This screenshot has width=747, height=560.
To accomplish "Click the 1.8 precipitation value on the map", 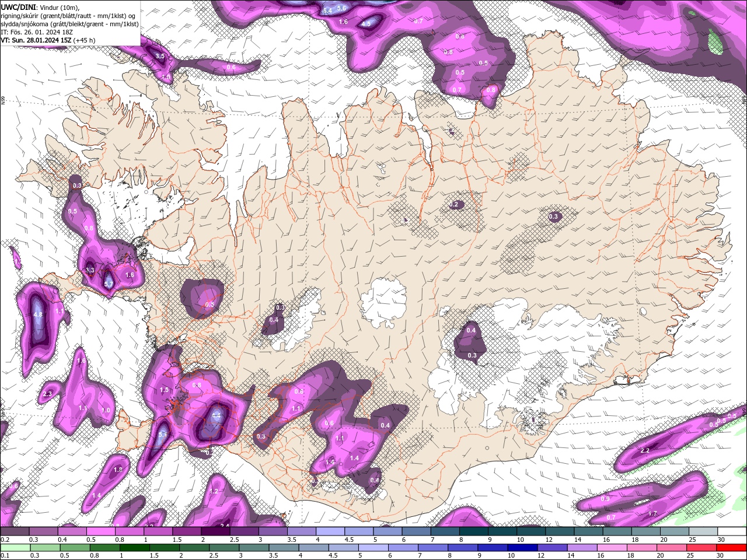I will tap(118, 470).
